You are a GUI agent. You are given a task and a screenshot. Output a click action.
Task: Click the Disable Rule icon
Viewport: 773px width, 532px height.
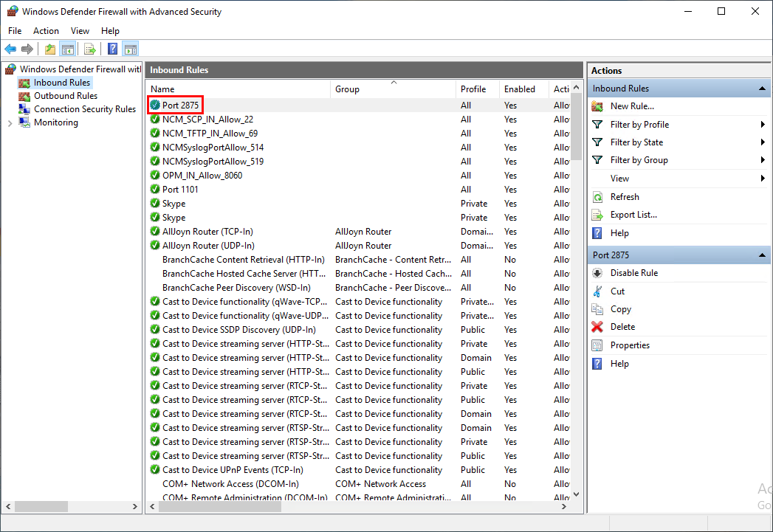point(597,273)
